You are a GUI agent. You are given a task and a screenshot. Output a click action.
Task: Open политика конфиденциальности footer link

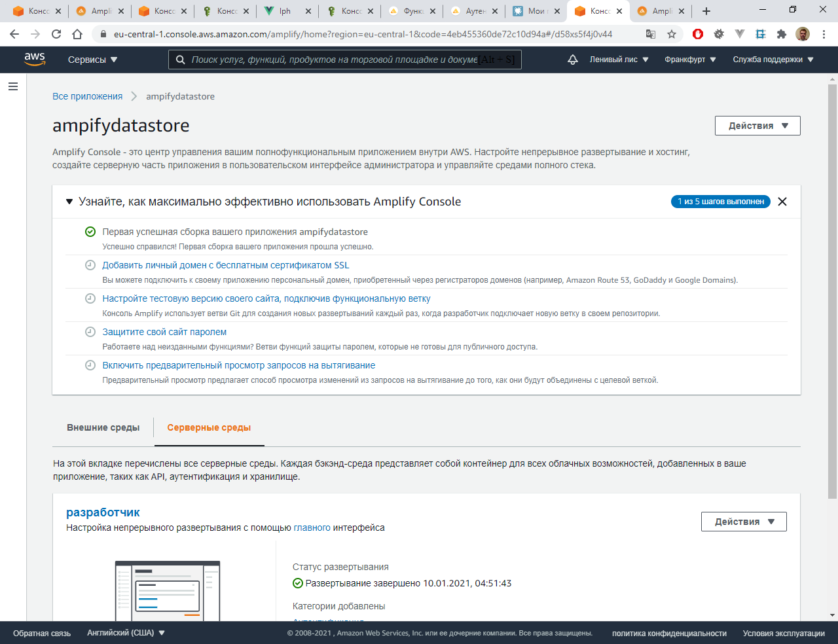[x=669, y=633]
